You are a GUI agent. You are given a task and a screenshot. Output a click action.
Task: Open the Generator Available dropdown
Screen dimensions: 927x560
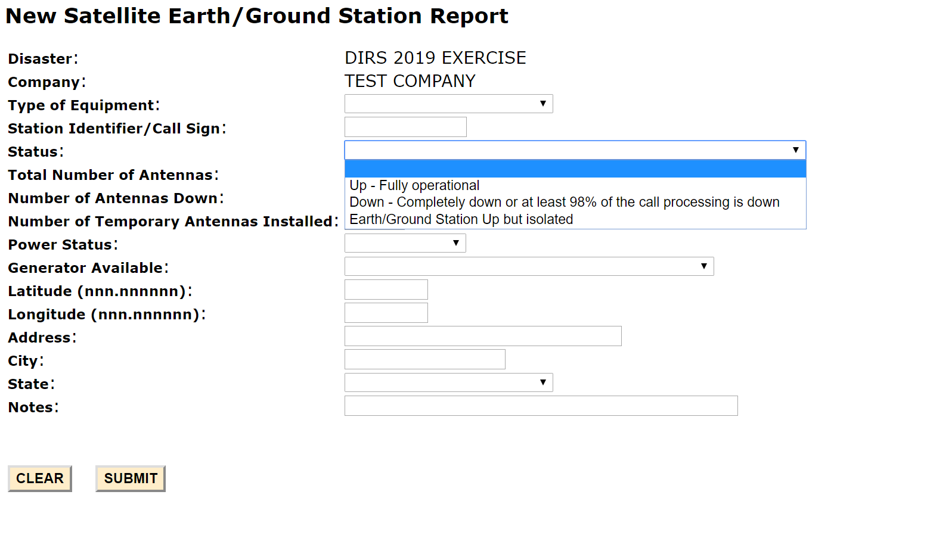529,266
